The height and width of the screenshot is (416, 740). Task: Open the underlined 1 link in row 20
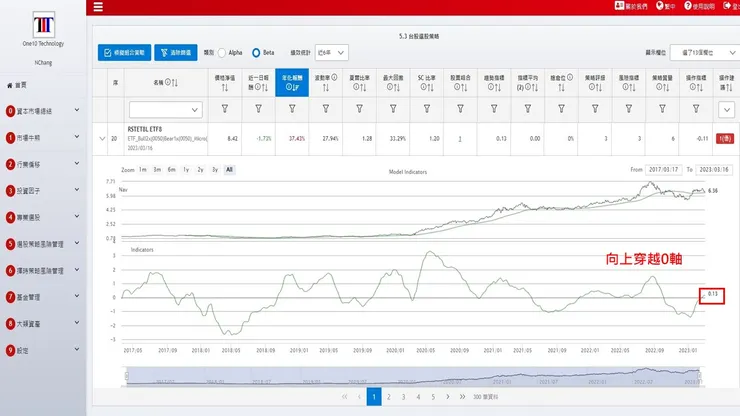point(460,139)
